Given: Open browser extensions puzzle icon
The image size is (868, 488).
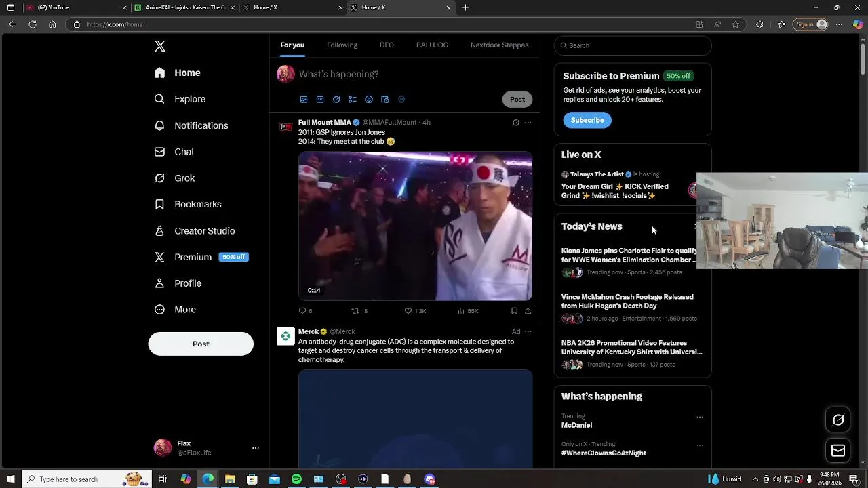Looking at the screenshot, I should (x=759, y=24).
